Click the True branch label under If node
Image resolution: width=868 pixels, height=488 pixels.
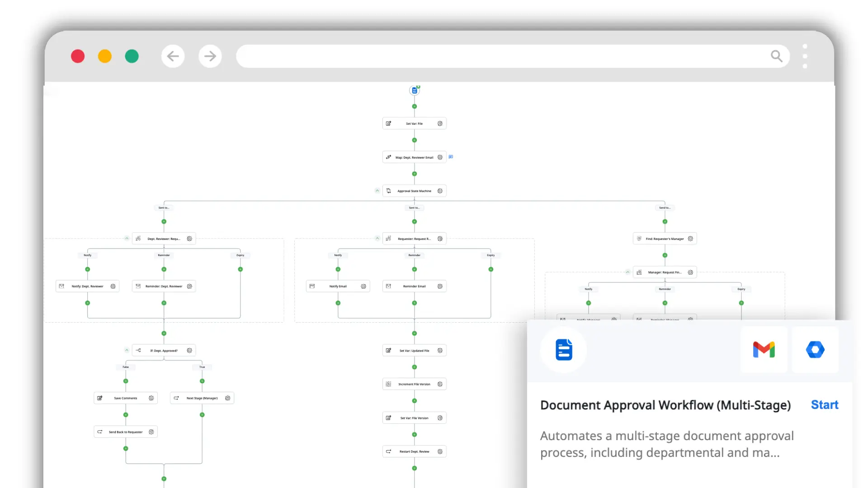[202, 367]
